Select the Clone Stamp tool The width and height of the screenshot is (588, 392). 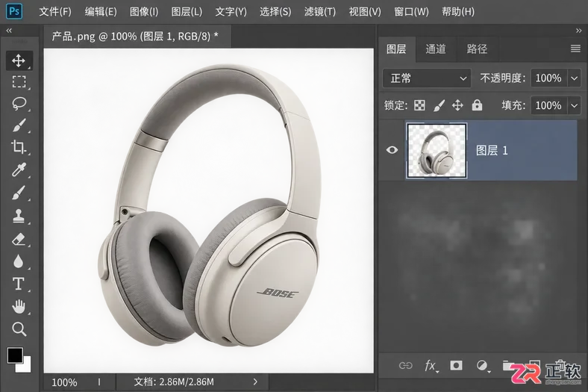tap(19, 216)
